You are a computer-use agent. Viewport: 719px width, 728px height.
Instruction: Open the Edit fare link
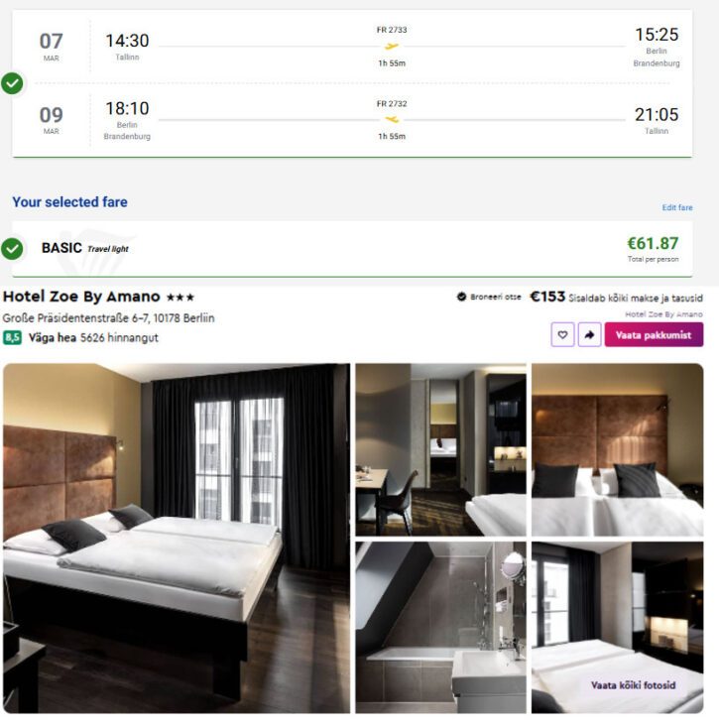676,207
